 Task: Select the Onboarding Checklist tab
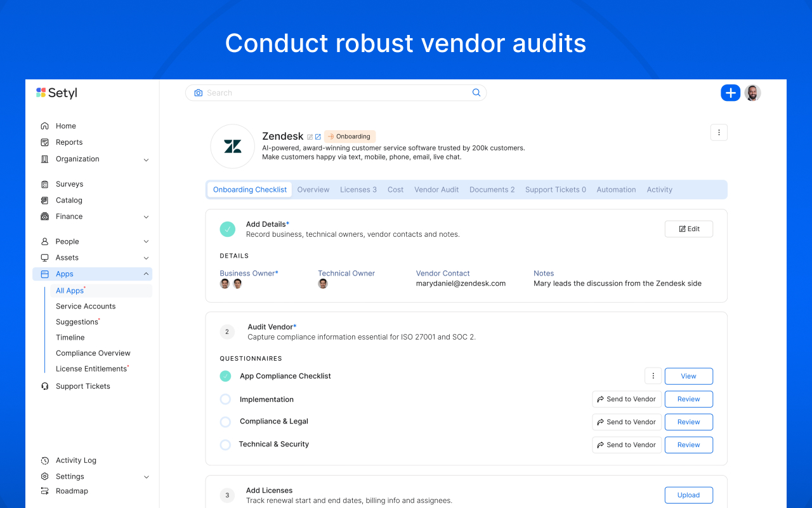coord(250,190)
